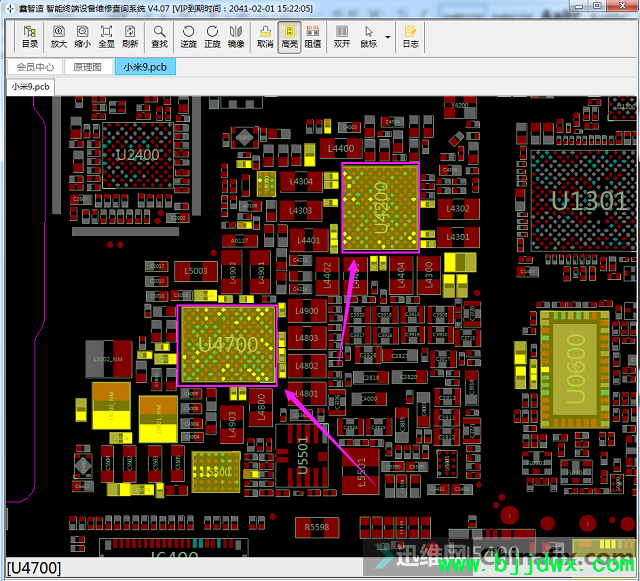Toggle the 高亮 highlight mode
640x581 pixels.
(x=289, y=37)
